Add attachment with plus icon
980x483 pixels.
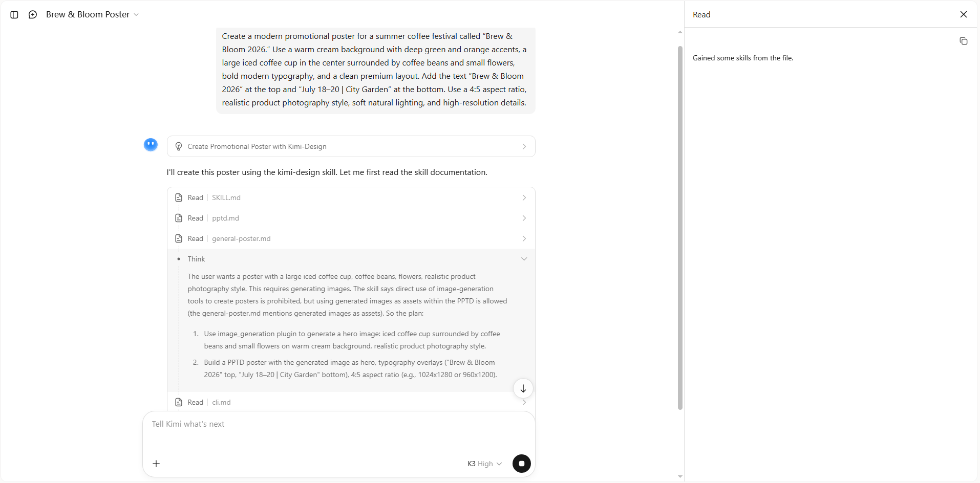(x=156, y=464)
